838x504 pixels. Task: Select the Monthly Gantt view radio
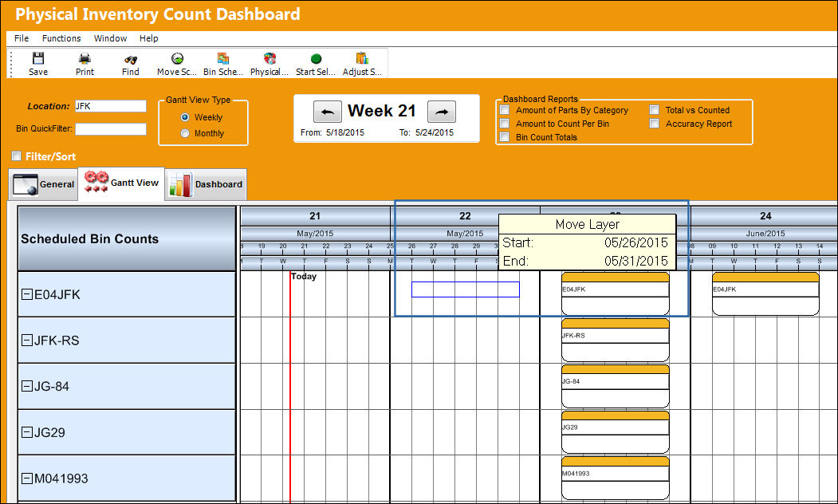pyautogui.click(x=185, y=133)
